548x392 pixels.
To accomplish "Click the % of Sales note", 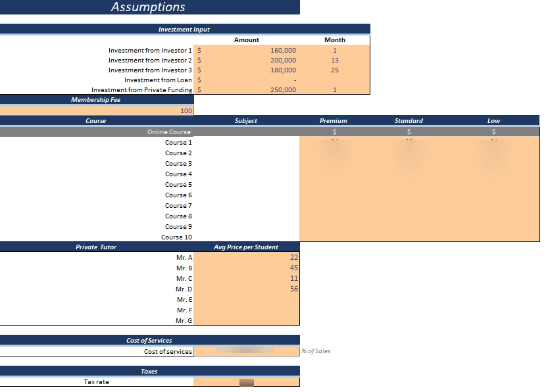I will coord(316,351).
